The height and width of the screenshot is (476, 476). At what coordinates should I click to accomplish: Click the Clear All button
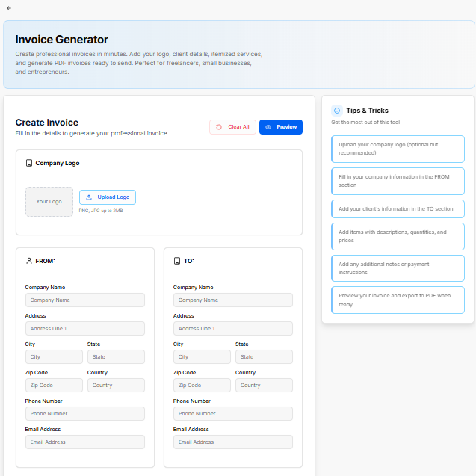(x=232, y=127)
